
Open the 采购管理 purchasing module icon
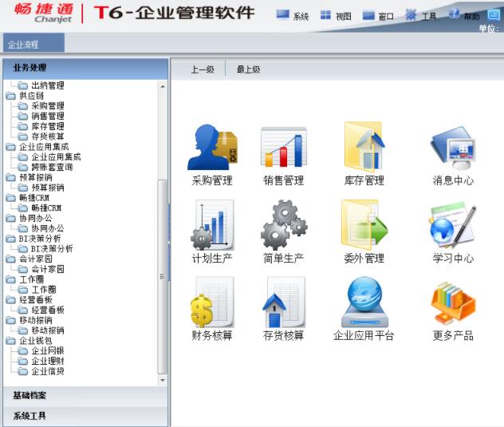[212, 148]
